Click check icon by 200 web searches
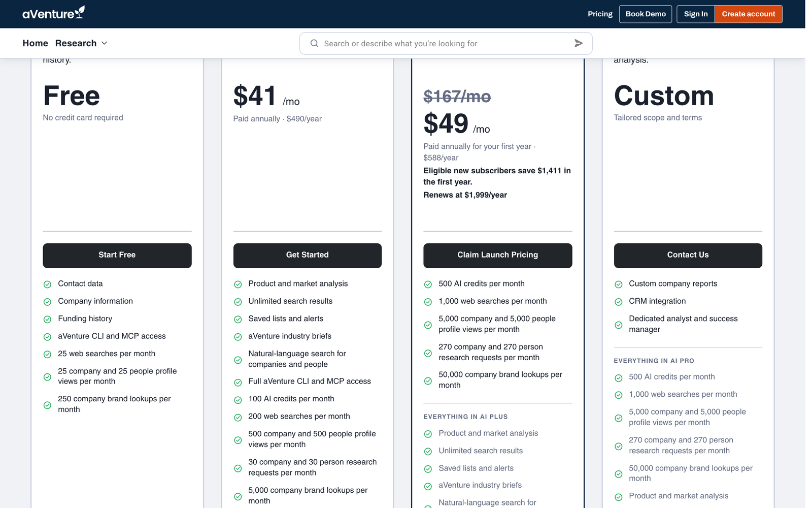This screenshot has height=508, width=812. (x=238, y=418)
